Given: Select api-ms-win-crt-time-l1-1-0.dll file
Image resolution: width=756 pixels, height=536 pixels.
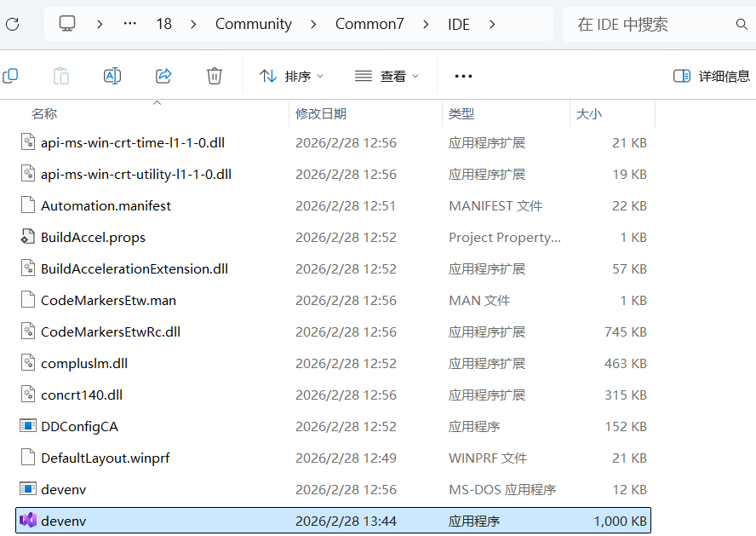Looking at the screenshot, I should (x=333, y=143).
